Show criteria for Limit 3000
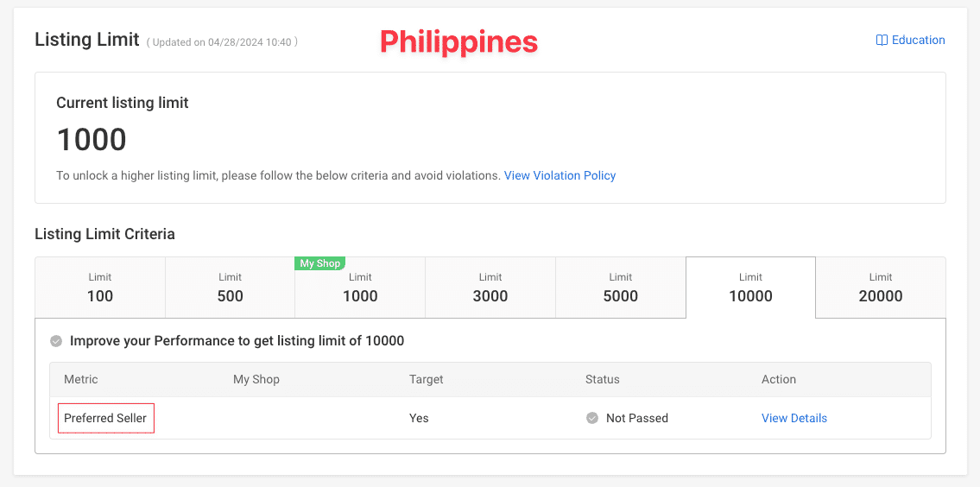This screenshot has width=980, height=487. click(490, 288)
